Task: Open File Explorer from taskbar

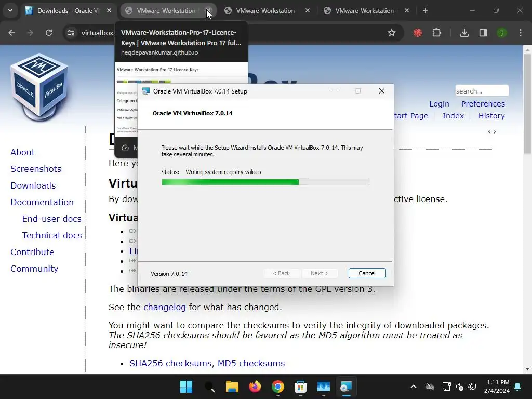Action: (x=232, y=387)
